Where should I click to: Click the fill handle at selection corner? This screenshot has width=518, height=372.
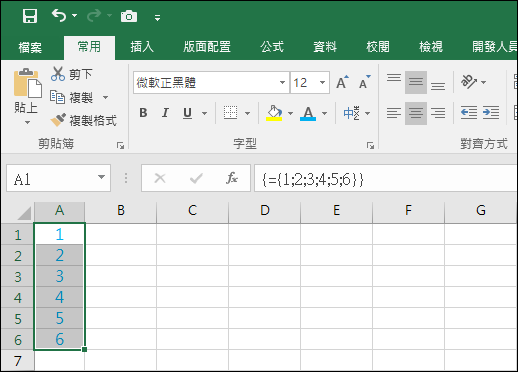point(84,349)
